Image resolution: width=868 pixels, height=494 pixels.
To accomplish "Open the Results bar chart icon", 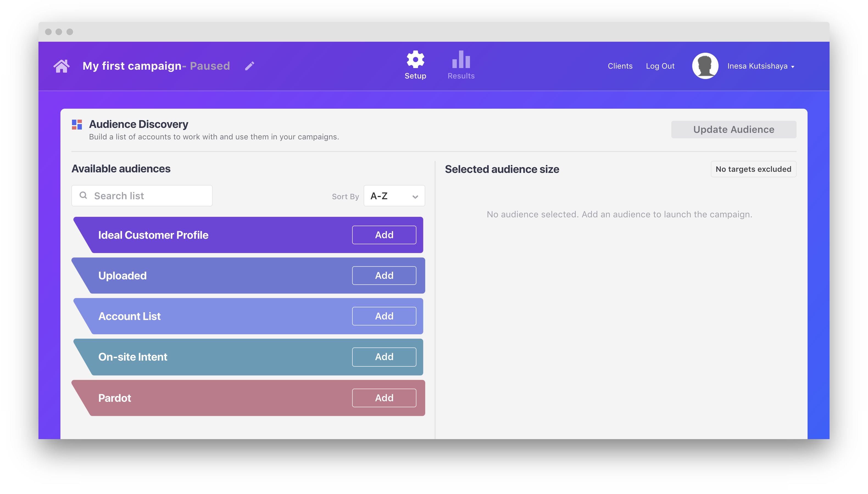I will point(461,60).
